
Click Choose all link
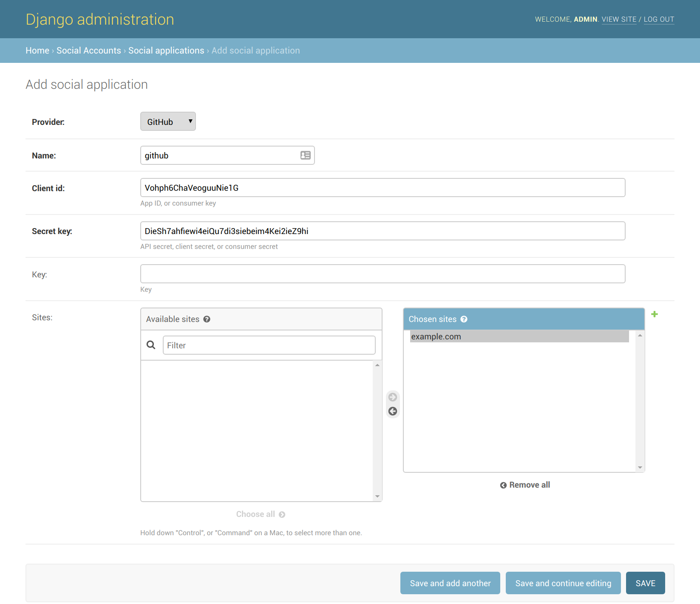tap(261, 514)
